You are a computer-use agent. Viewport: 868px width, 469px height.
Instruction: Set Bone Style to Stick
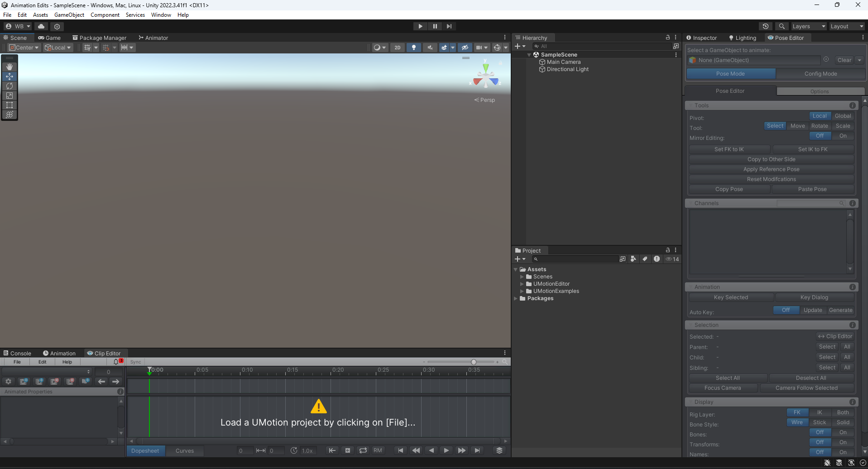pyautogui.click(x=820, y=422)
